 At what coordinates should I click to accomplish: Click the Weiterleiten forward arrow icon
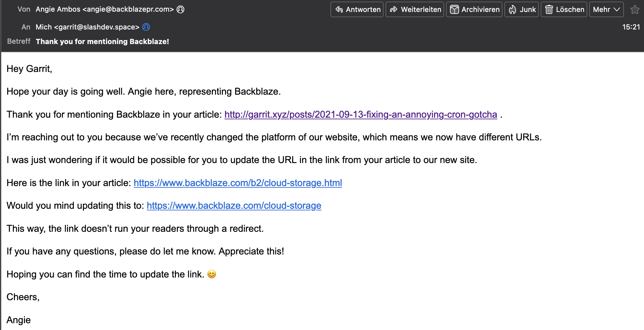tap(394, 9)
